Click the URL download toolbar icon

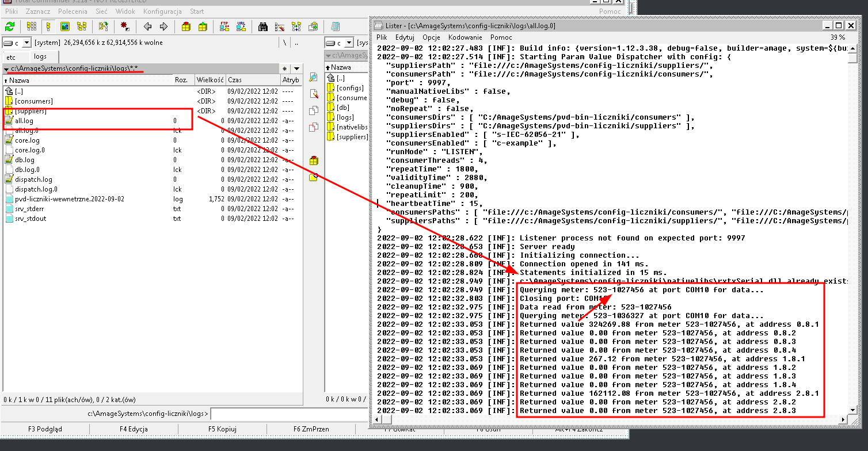[x=241, y=26]
